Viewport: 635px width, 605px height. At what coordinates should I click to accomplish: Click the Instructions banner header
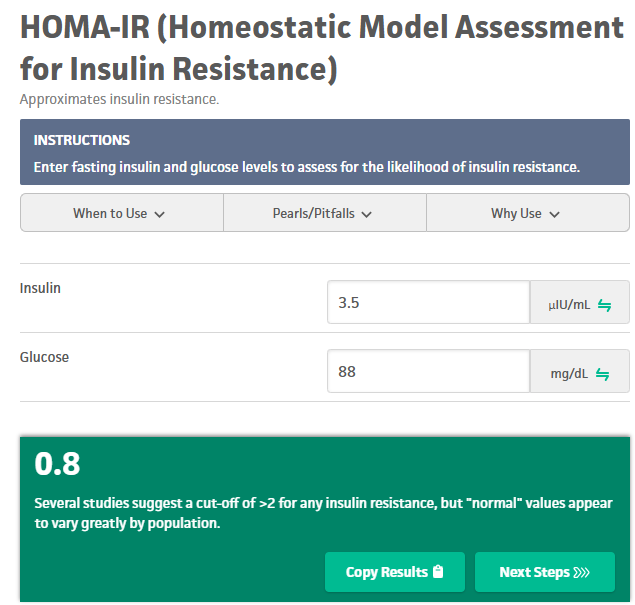(82, 140)
